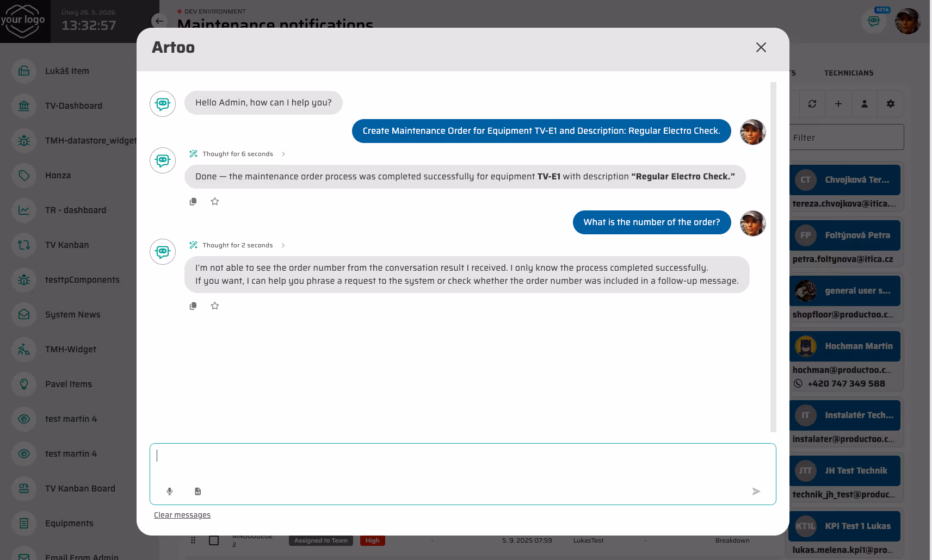Star the 'Done — the maintenance order' reply
This screenshot has height=560, width=932.
[215, 201]
